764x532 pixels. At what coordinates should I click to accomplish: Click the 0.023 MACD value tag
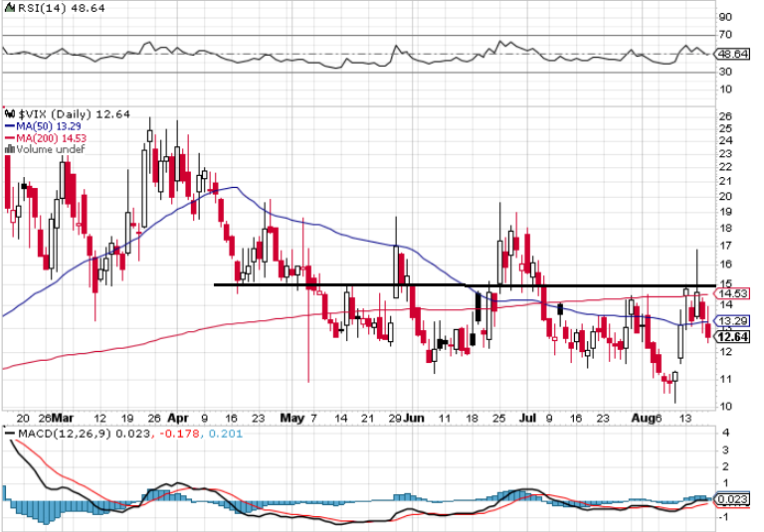click(731, 498)
